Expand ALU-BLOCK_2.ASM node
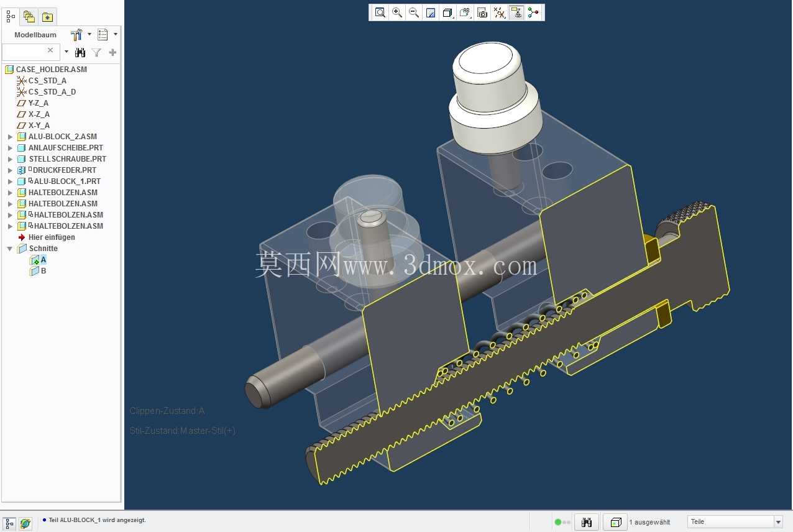The width and height of the screenshot is (793, 532). pos(10,137)
